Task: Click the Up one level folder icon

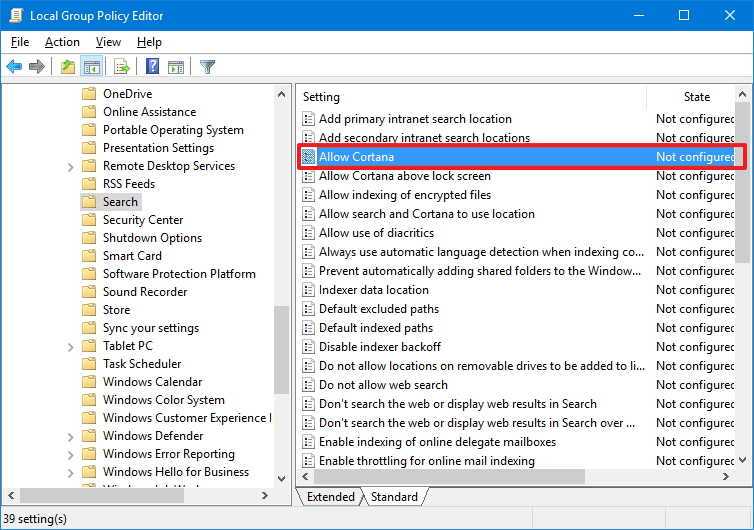Action: tap(67, 67)
